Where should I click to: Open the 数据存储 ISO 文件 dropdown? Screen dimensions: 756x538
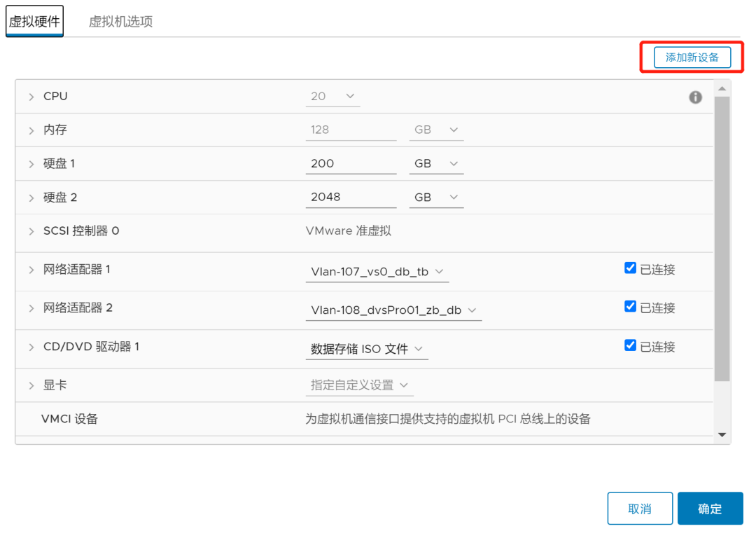click(366, 349)
